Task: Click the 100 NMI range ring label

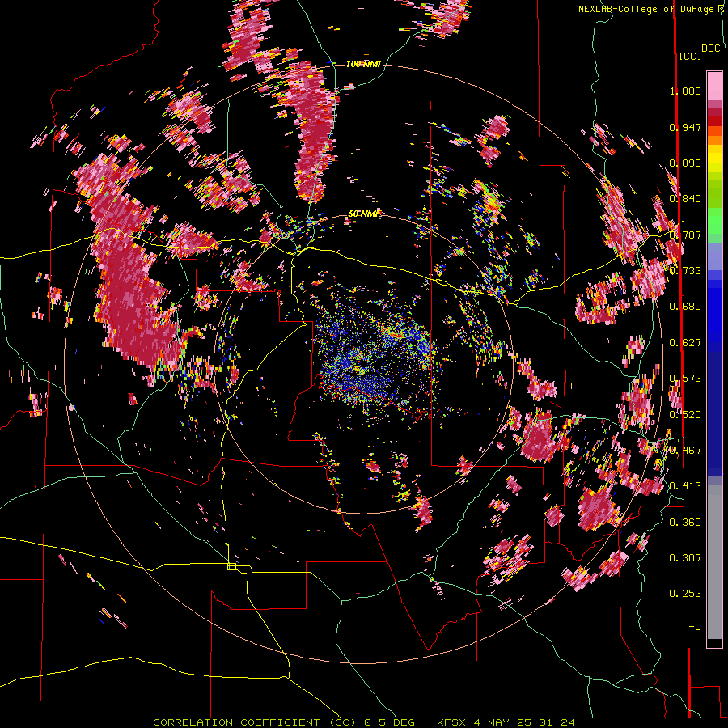Action: 363,64
